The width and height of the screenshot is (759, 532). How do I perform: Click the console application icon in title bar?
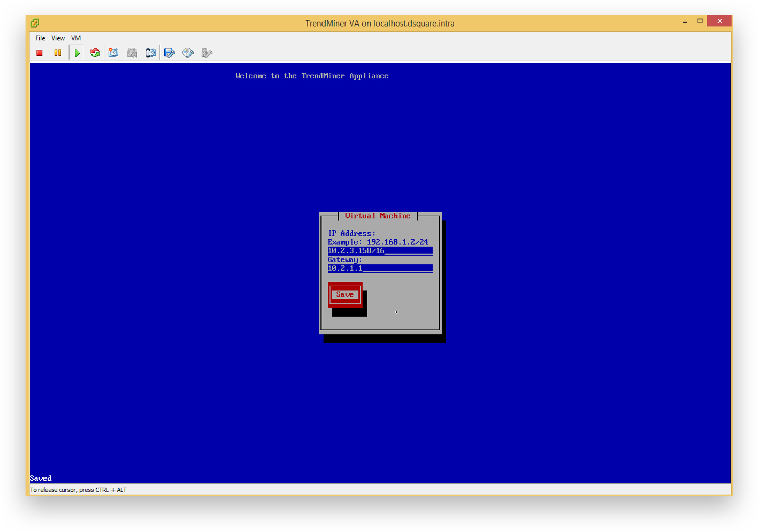tap(35, 23)
